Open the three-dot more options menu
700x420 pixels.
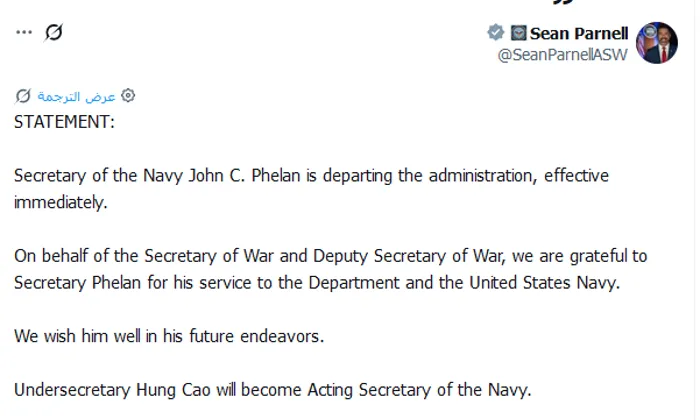[23, 32]
